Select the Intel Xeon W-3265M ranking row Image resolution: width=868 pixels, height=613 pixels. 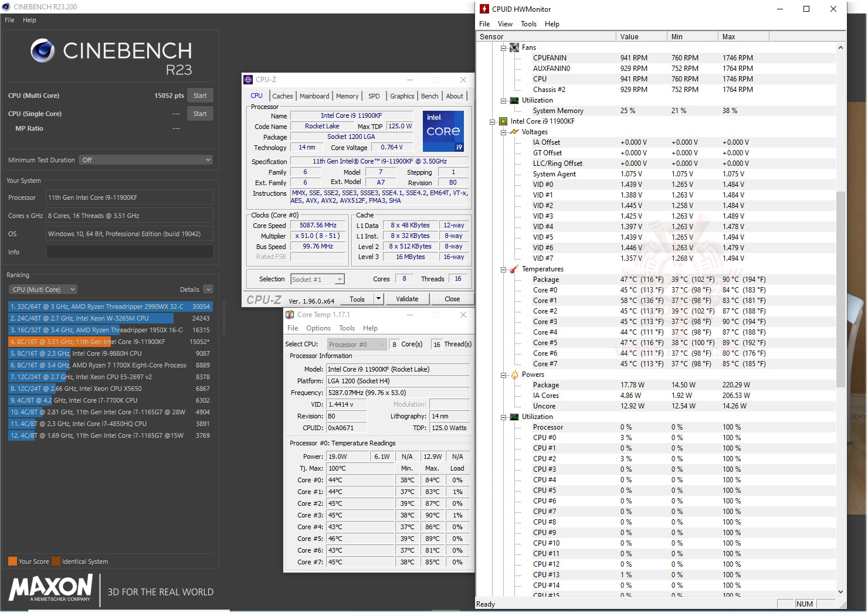[x=110, y=318]
